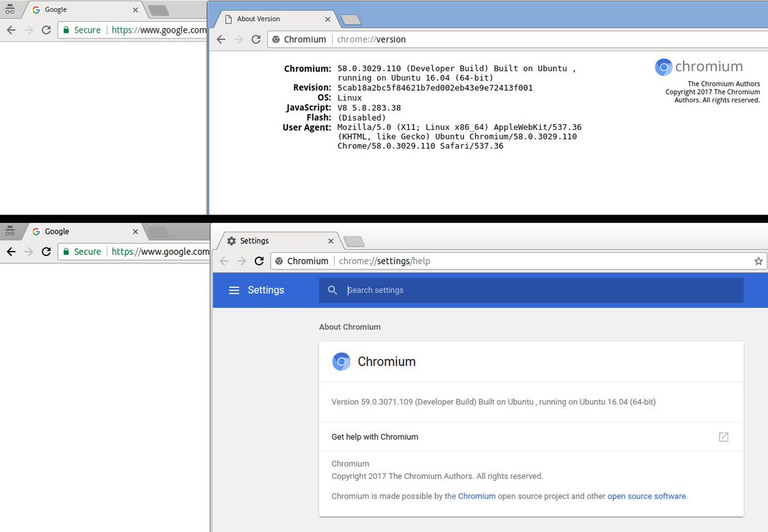Viewport: 768px width, 532px height.
Task: Close the Settings tab
Action: click(331, 241)
